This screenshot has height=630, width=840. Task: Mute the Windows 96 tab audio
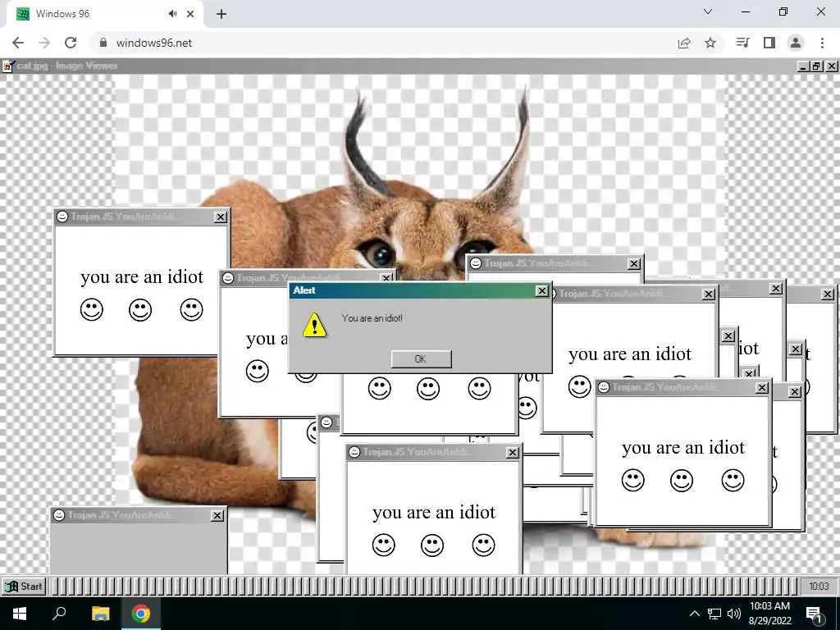[x=172, y=14]
